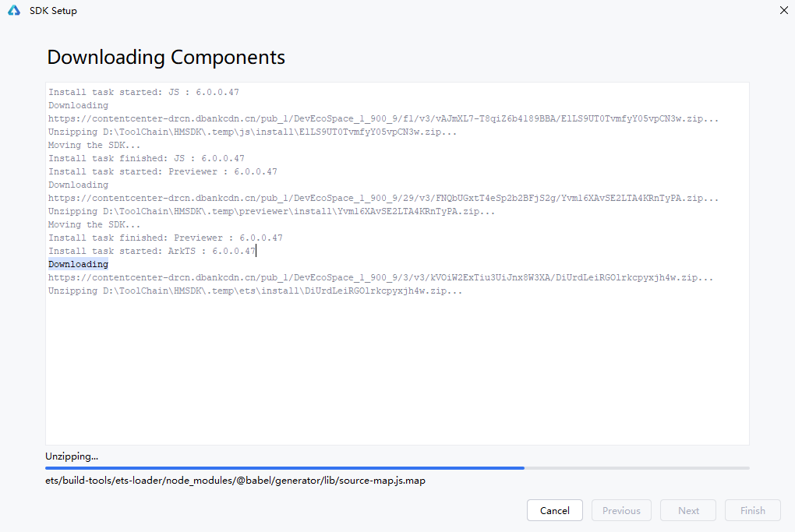Click the 'Downloading Components' heading

(x=166, y=58)
